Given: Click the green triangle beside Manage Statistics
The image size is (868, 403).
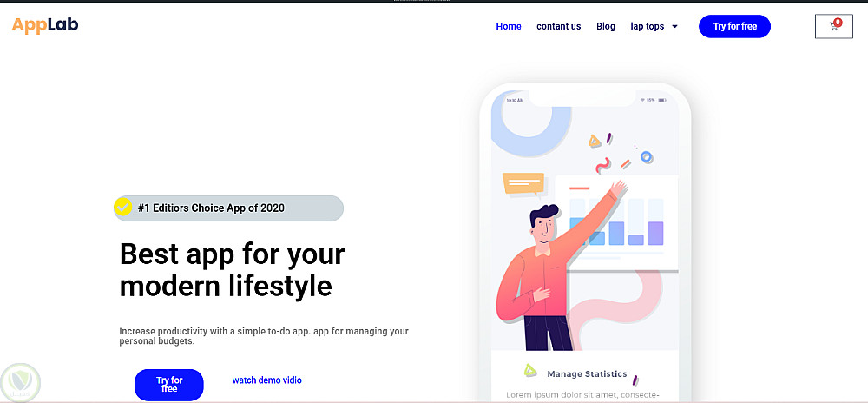Looking at the screenshot, I should (530, 370).
